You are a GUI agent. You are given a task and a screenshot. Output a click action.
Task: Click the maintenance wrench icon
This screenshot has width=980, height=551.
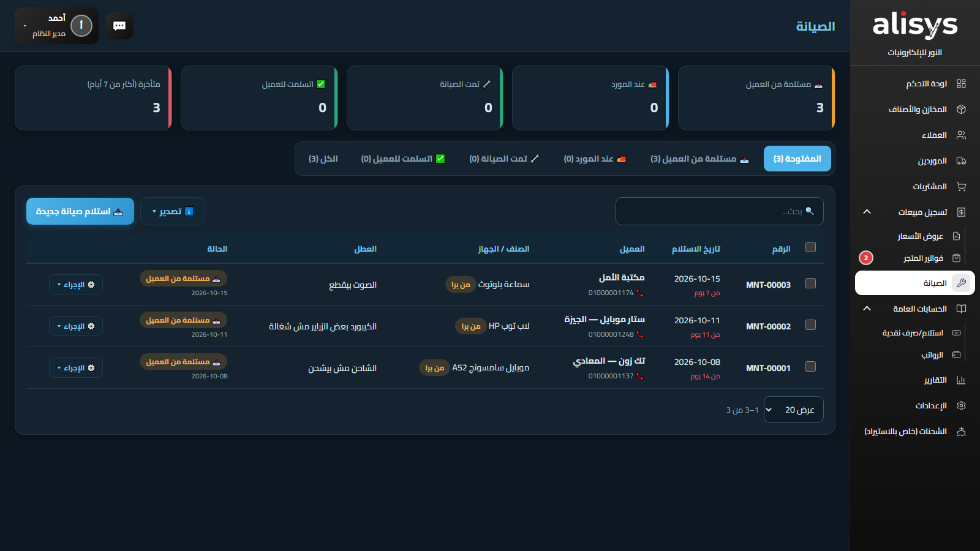[x=961, y=283]
